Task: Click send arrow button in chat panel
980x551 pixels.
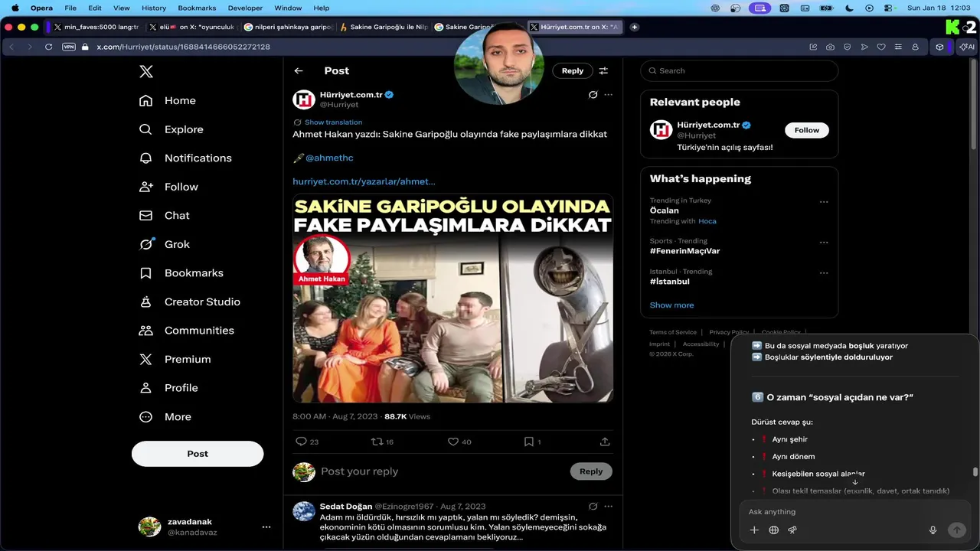Action: coord(956,530)
